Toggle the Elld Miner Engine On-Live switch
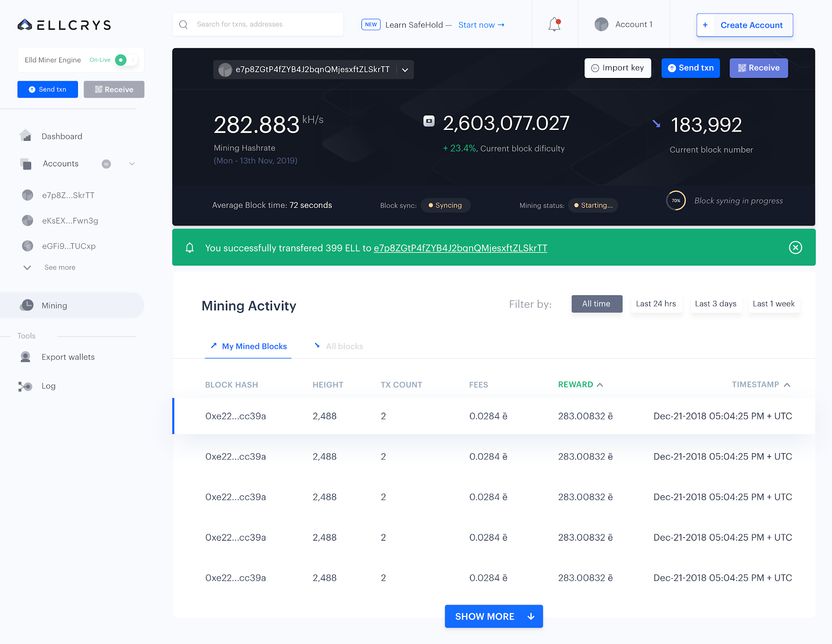 121,60
